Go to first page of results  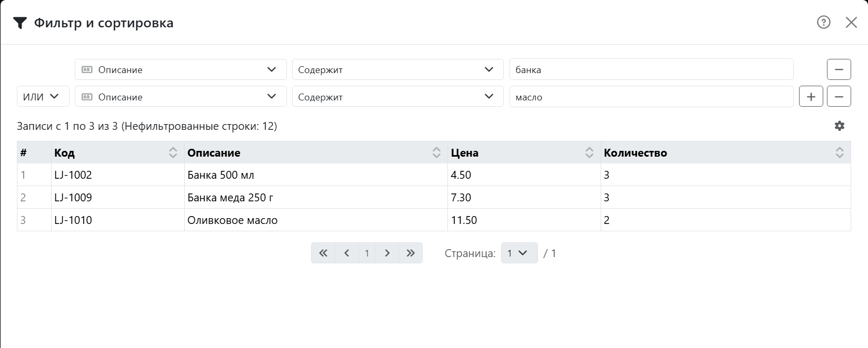click(x=323, y=253)
